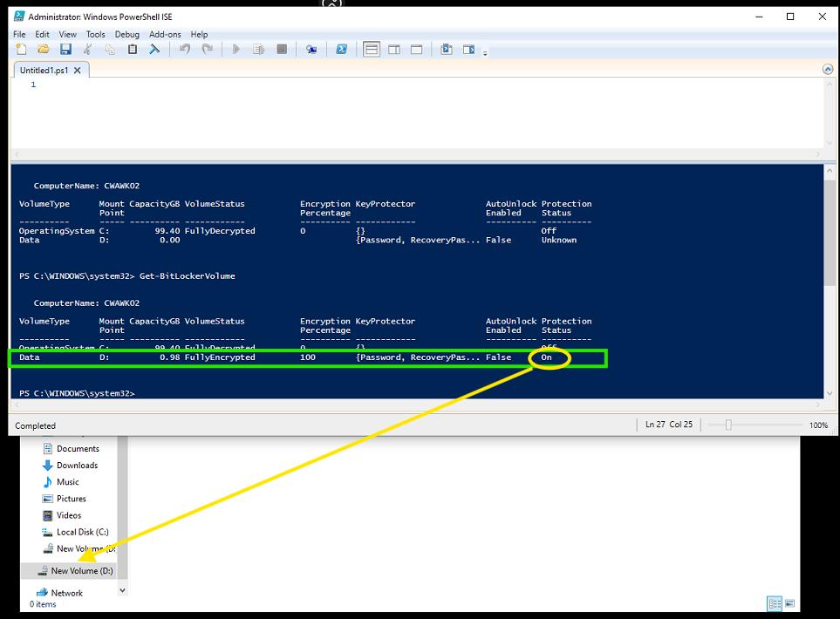Show script pane on top layout icon

click(x=372, y=50)
